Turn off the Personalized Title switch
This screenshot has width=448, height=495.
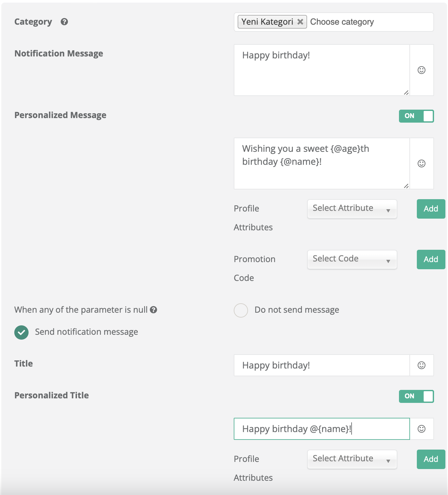tap(416, 396)
